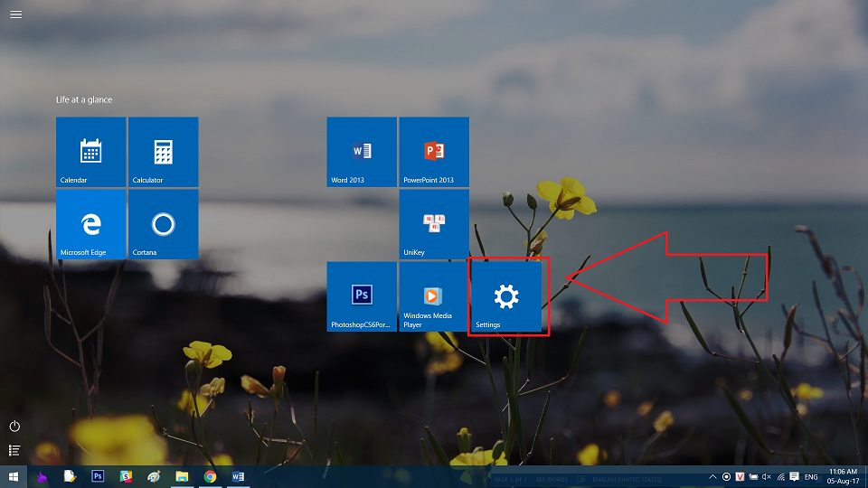Open the notepad with pencil taskbar icon
868x488 pixels.
pyautogui.click(x=70, y=476)
